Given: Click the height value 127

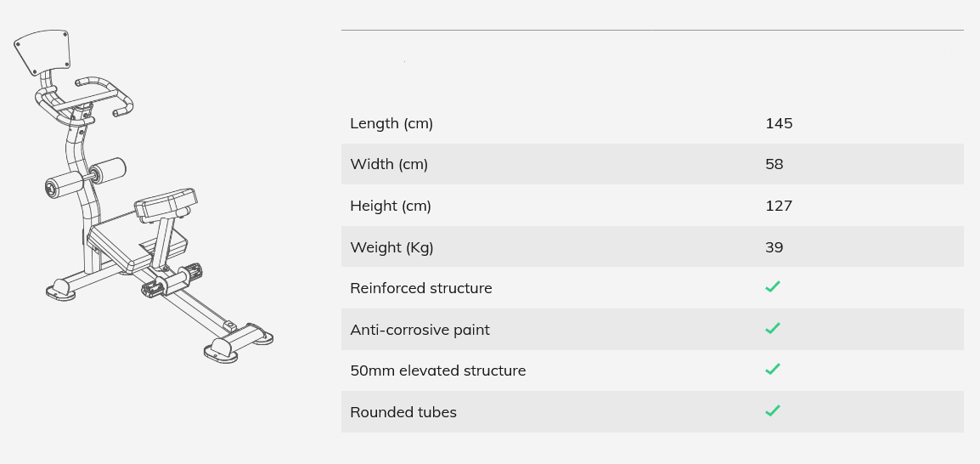Looking at the screenshot, I should click(x=779, y=206).
